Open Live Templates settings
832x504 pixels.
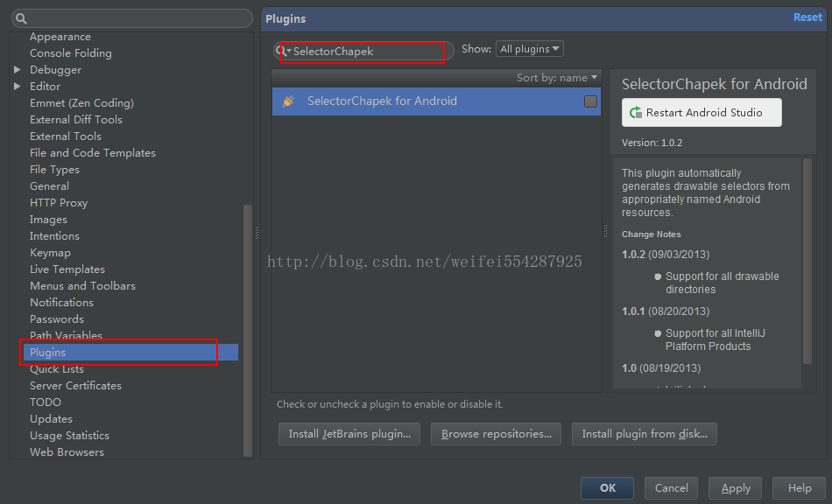(67, 269)
